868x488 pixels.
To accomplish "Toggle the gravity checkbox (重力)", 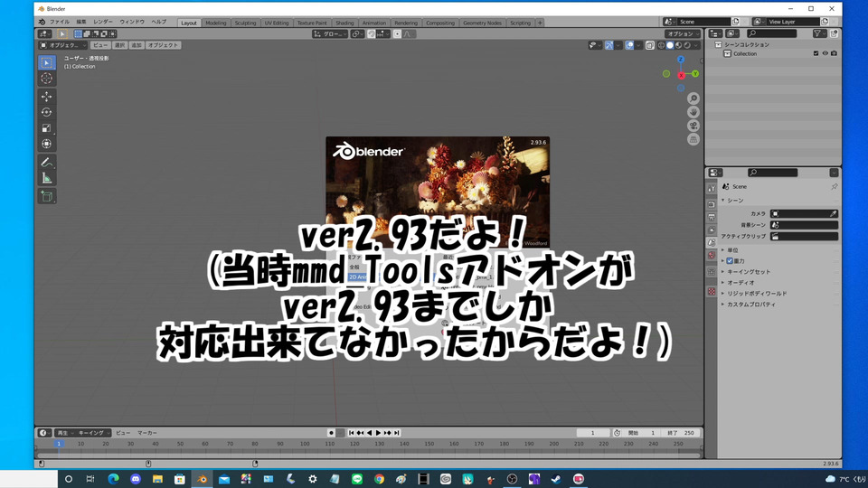I will [730, 260].
